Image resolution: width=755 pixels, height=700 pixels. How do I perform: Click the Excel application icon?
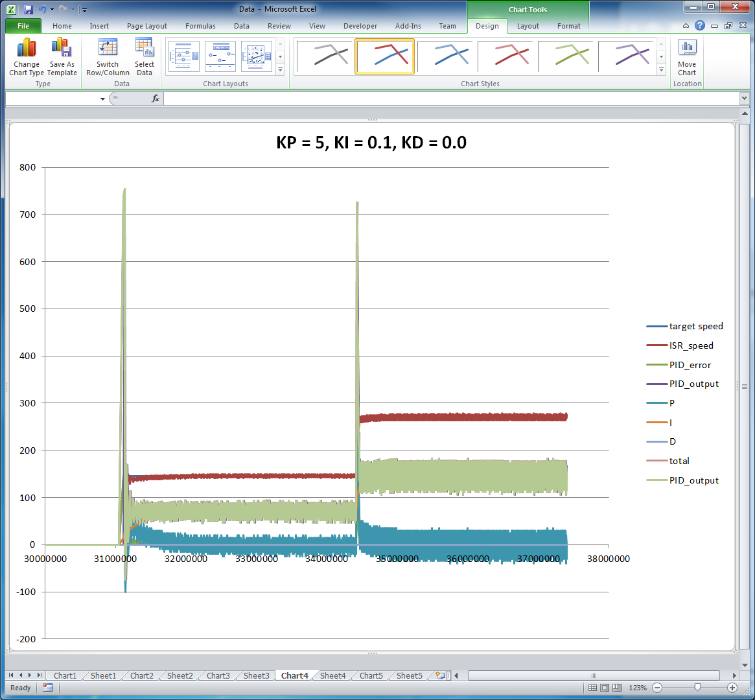coord(11,9)
